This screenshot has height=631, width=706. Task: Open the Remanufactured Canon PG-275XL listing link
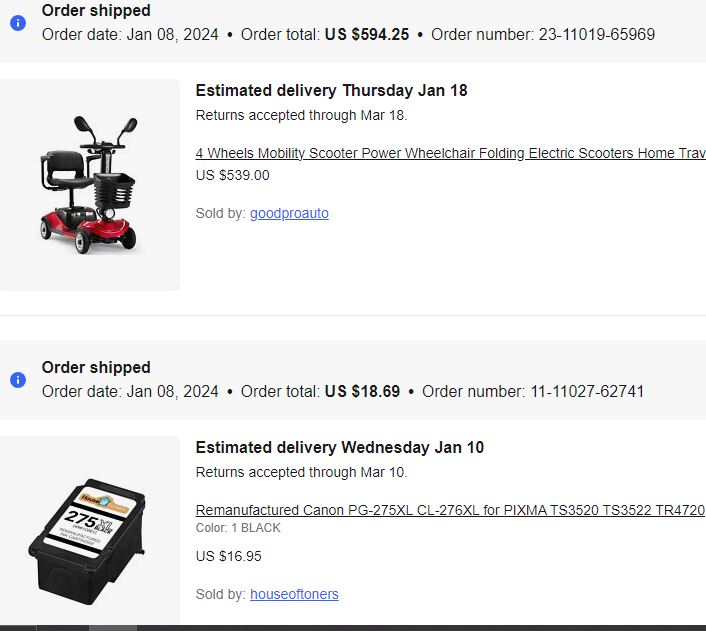(x=451, y=510)
